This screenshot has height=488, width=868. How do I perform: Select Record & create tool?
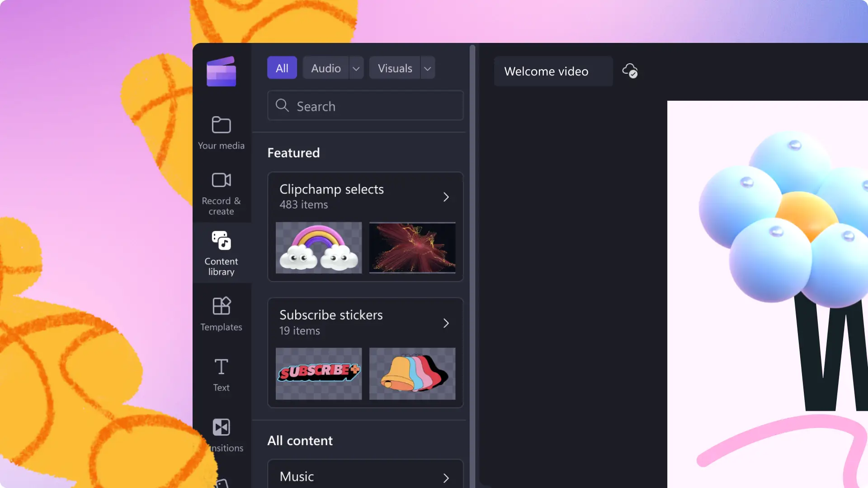coord(221,192)
